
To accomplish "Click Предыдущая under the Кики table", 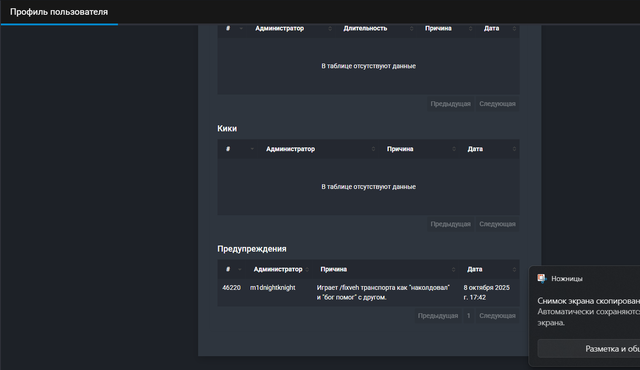I will 451,224.
